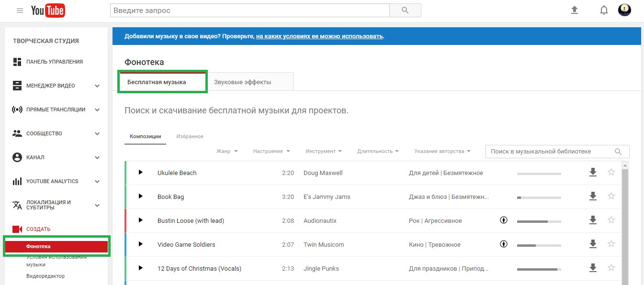This screenshot has height=285, width=644.
Task: Open the Настроение filter dropdown
Action: [x=271, y=151]
